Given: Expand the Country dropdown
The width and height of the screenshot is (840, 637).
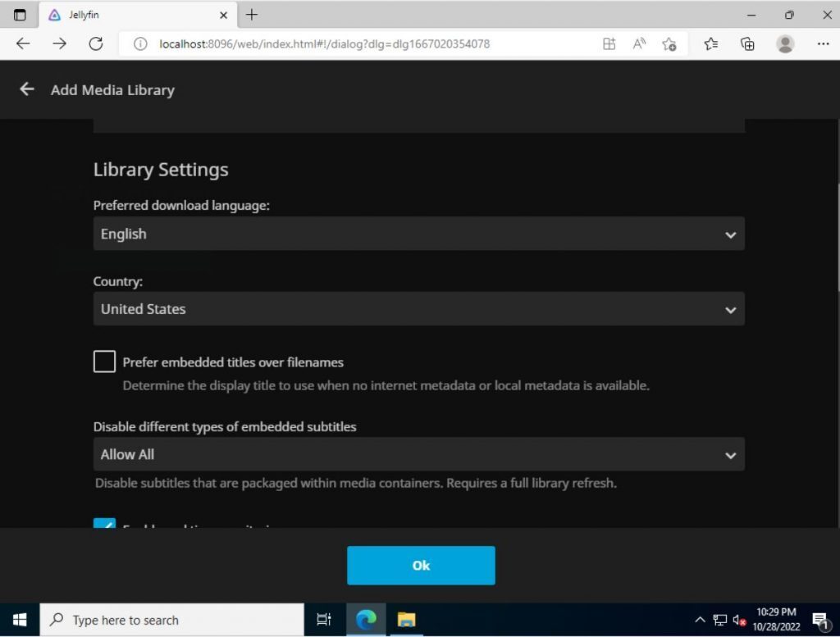Looking at the screenshot, I should [x=418, y=309].
